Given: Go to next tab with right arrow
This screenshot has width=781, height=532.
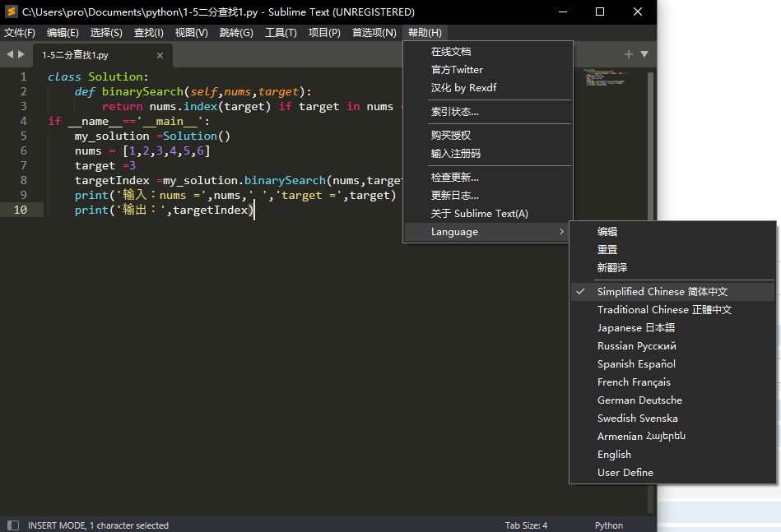Looking at the screenshot, I should (21, 54).
